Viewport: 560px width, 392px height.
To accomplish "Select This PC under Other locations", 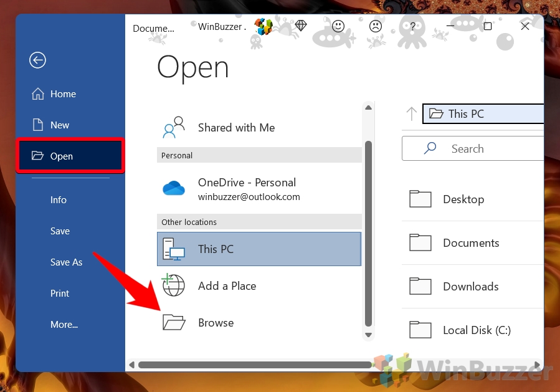I will click(216, 249).
